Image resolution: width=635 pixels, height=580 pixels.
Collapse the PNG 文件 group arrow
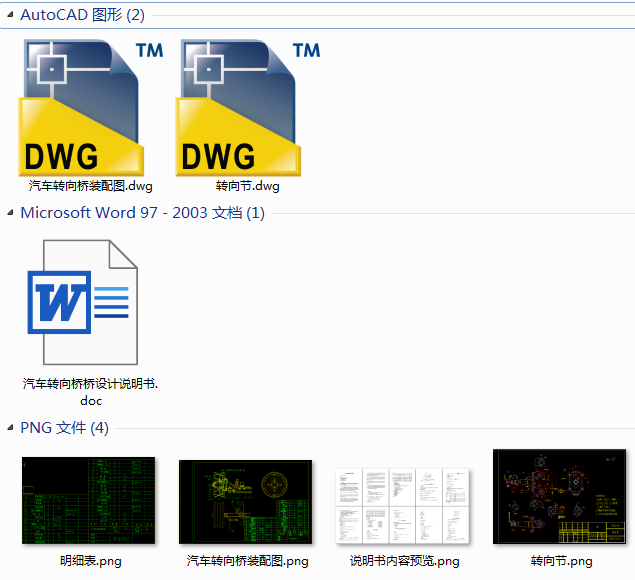11,428
